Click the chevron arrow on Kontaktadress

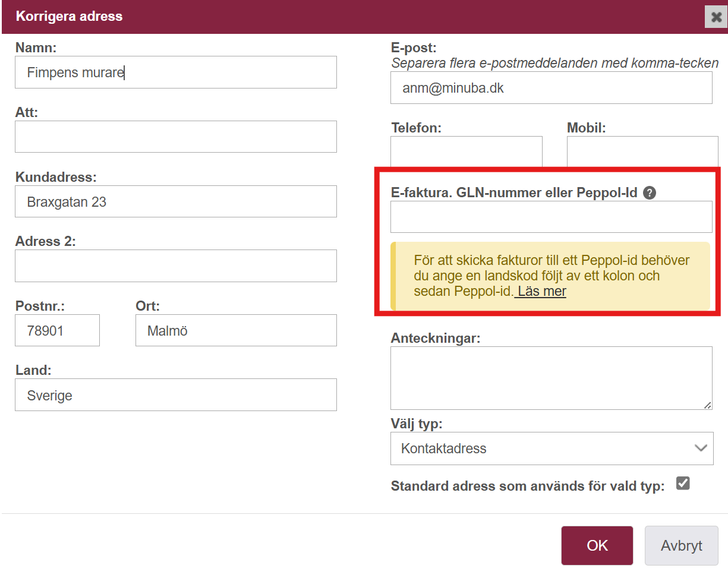click(701, 448)
